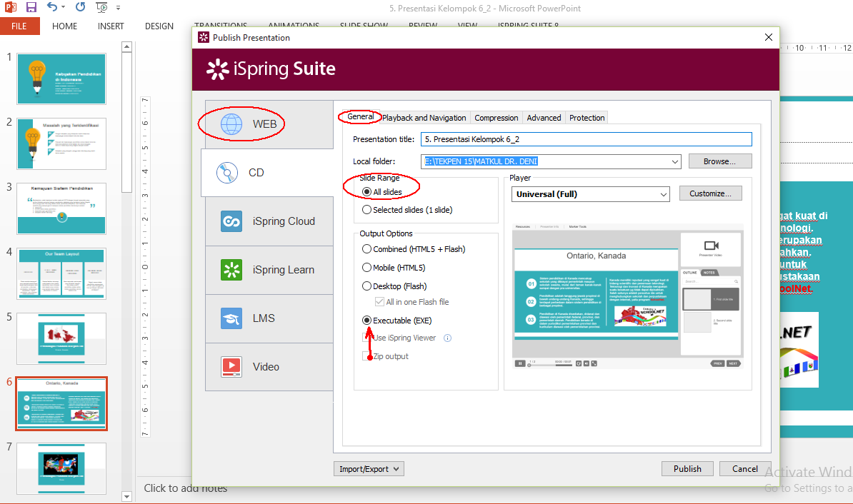
Task: Click the PowerPoint application icon
Action: 10,8
